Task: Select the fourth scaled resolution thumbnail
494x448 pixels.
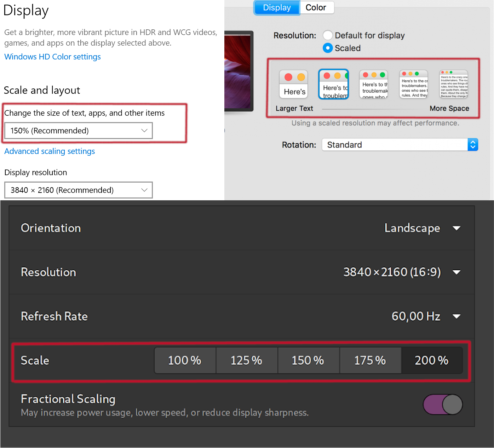Action: [413, 84]
